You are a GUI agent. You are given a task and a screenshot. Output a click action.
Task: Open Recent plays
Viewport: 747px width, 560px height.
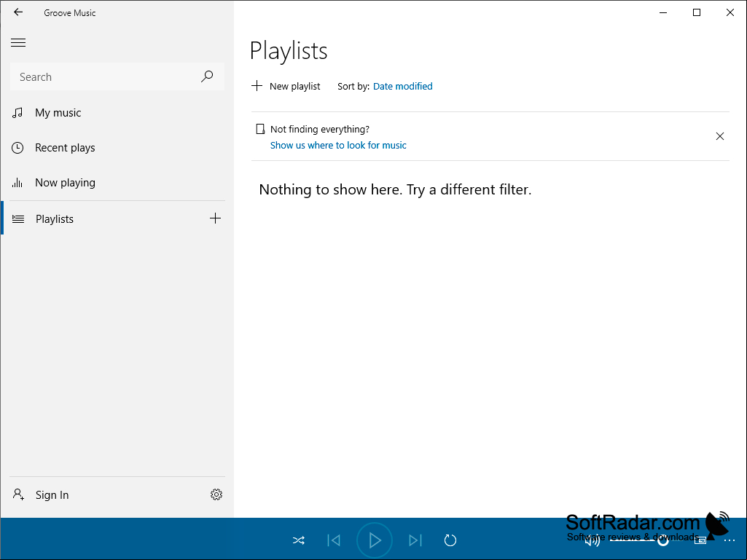point(117,148)
